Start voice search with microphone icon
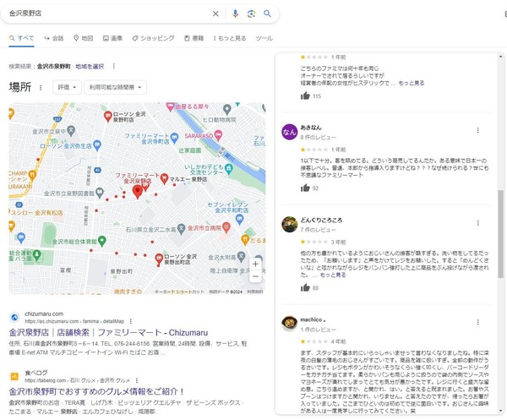 [235, 14]
